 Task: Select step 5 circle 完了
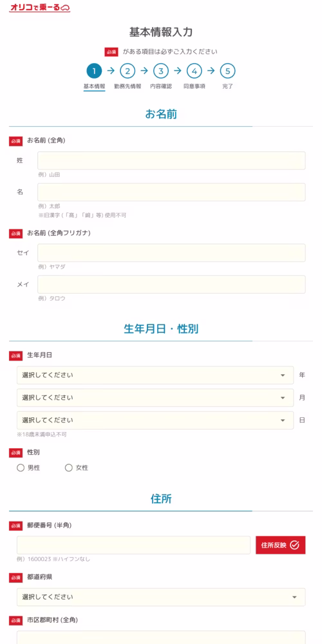click(227, 71)
